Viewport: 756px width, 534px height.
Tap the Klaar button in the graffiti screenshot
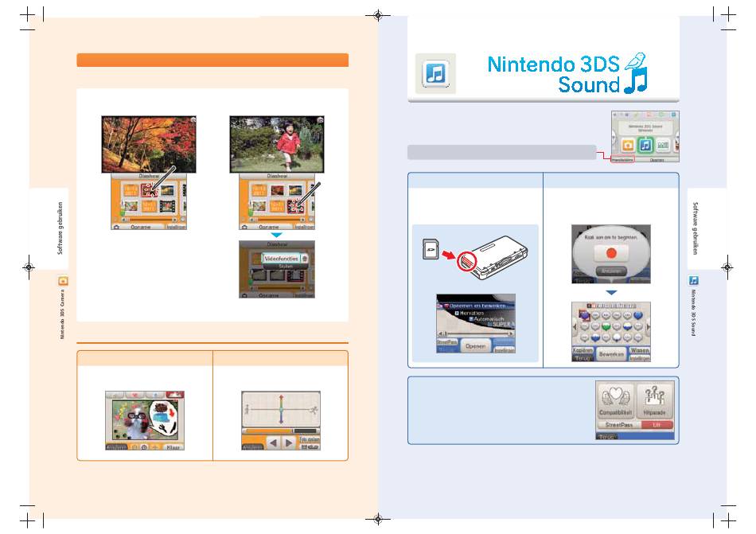tap(173, 447)
